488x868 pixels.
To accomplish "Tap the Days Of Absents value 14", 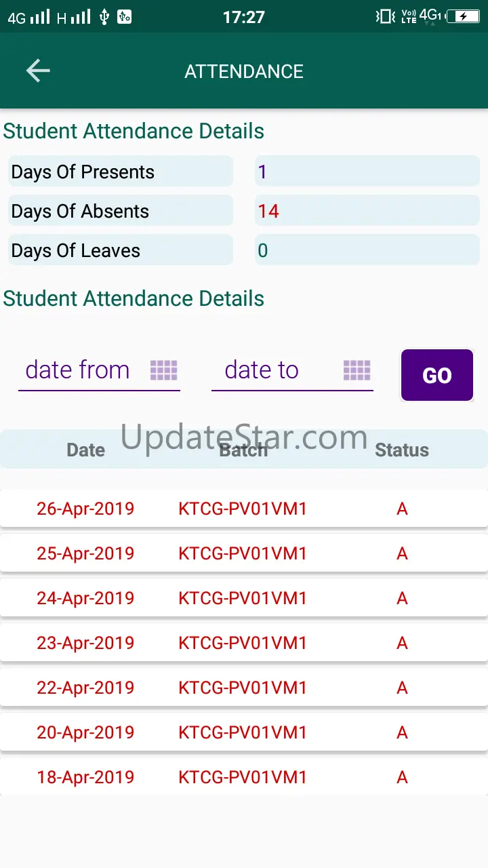I will [268, 212].
